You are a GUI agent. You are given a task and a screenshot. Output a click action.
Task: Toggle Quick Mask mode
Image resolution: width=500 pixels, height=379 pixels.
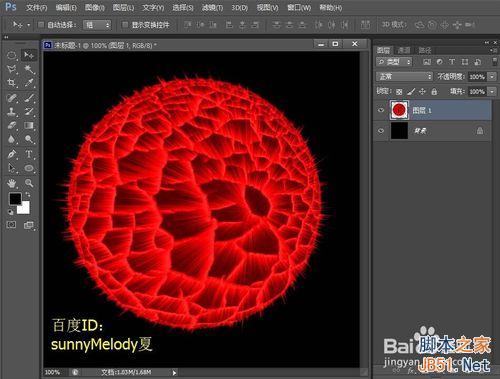click(11, 225)
